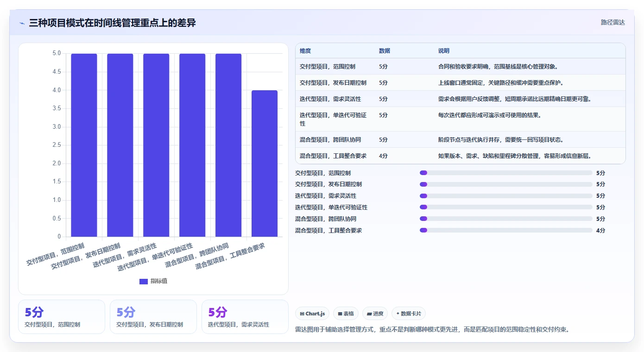Image resolution: width=644 pixels, height=352 pixels.
Task: Click the shorter bar for 混合型项目，工具整合要求
Action: pyautogui.click(x=265, y=163)
